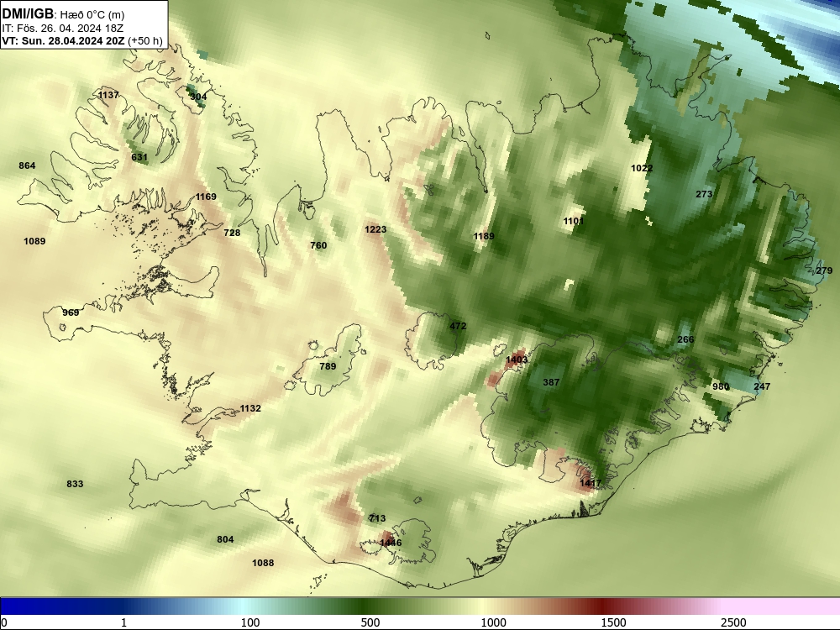The height and width of the screenshot is (630, 840).
Task: Select the 1089 height value
Action: point(34,241)
